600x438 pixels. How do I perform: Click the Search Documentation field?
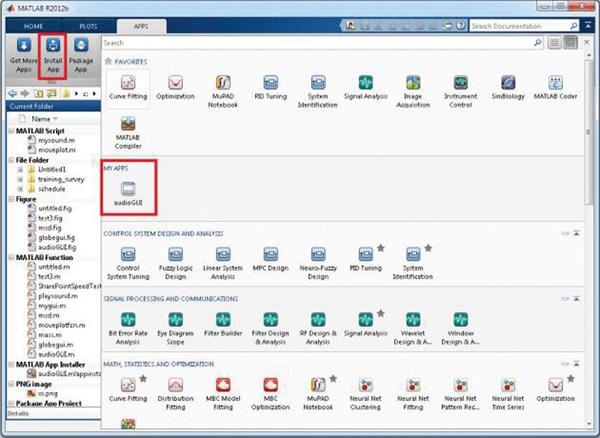coord(524,26)
